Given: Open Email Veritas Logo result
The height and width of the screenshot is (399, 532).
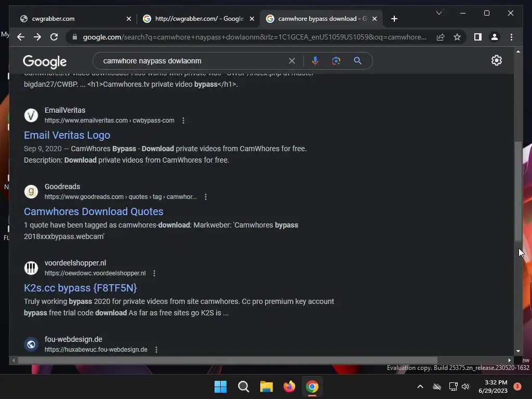Looking at the screenshot, I should tap(67, 135).
